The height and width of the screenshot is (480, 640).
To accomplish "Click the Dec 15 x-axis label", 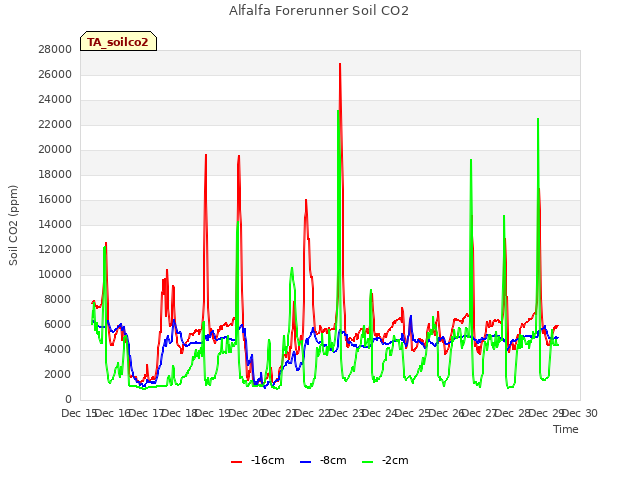I will click(x=79, y=413).
